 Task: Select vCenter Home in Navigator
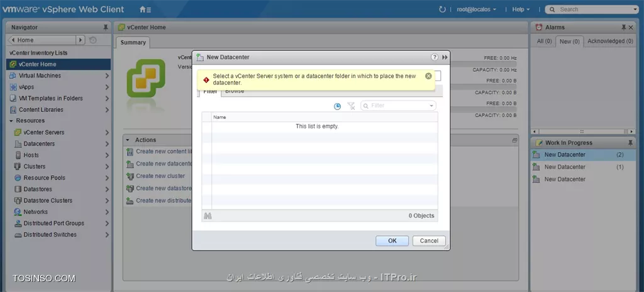coord(58,64)
